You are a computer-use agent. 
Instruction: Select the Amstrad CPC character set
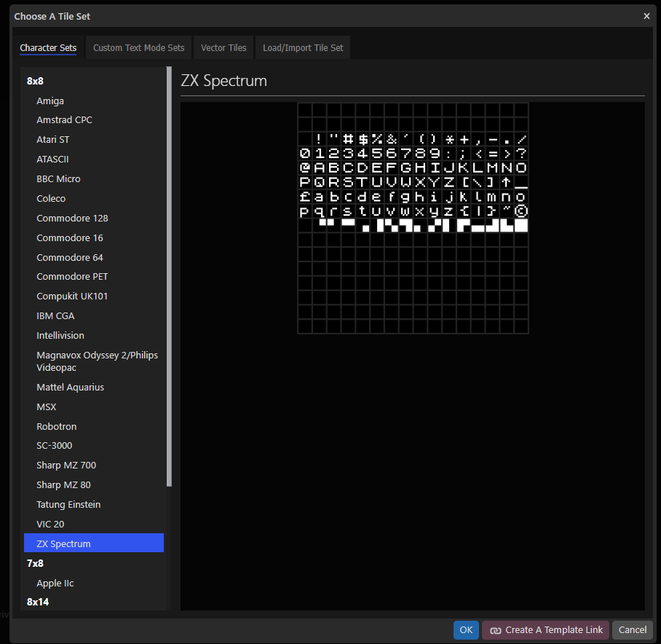[94, 119]
